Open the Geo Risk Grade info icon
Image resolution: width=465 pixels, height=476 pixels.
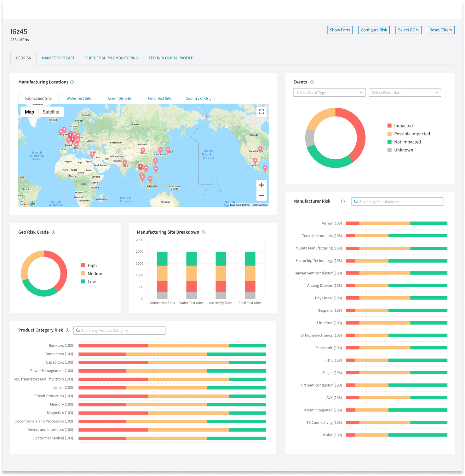(x=54, y=232)
